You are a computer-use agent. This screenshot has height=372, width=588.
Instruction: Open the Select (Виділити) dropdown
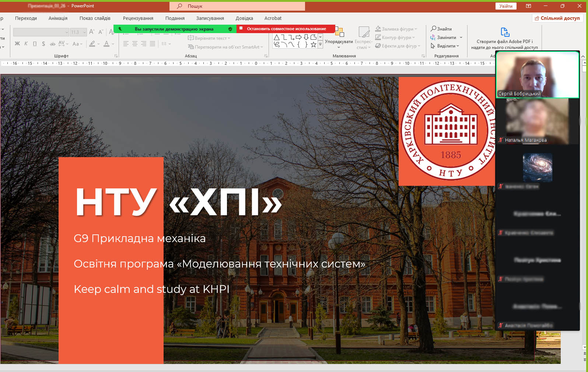coord(446,46)
